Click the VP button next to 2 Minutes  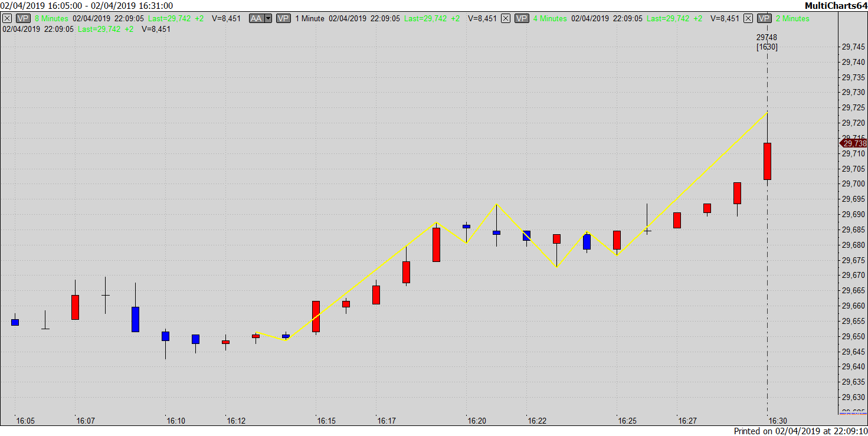tap(764, 18)
